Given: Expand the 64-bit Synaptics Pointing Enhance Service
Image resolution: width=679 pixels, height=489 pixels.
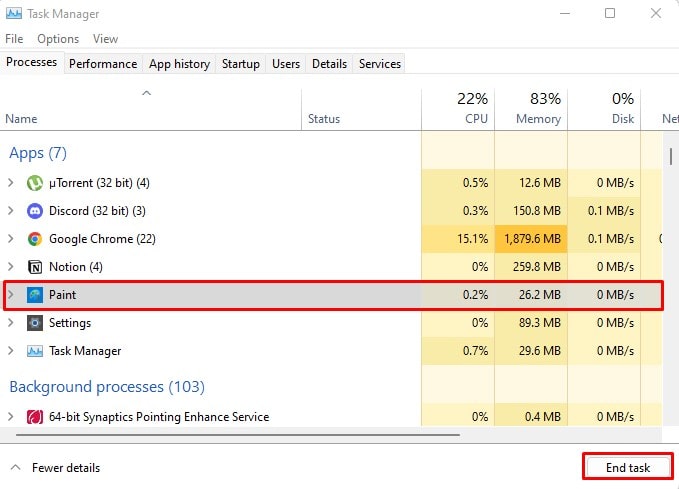Looking at the screenshot, I should coord(11,417).
